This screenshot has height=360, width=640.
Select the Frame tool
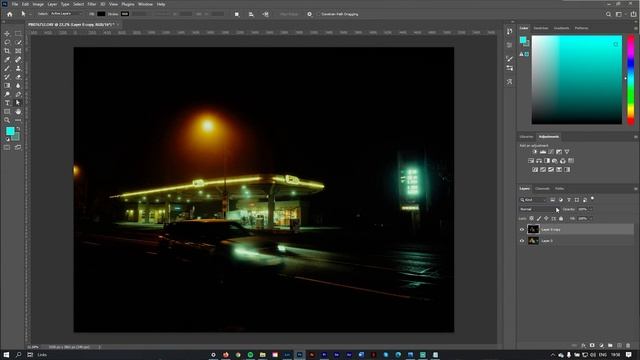pyautogui.click(x=18, y=51)
